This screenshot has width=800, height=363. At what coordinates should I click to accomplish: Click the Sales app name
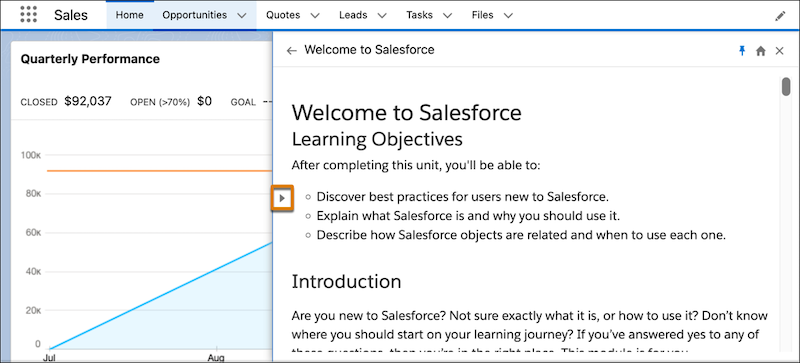point(71,15)
